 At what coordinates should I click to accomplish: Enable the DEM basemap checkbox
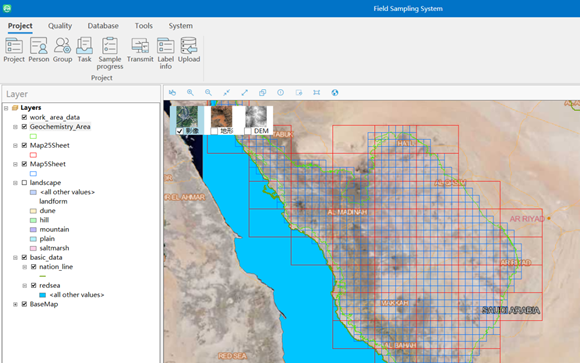(x=248, y=131)
